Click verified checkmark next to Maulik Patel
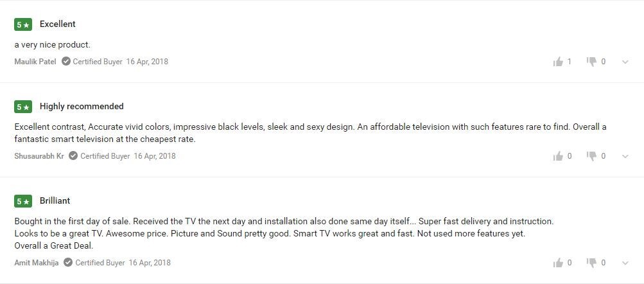 coord(66,61)
